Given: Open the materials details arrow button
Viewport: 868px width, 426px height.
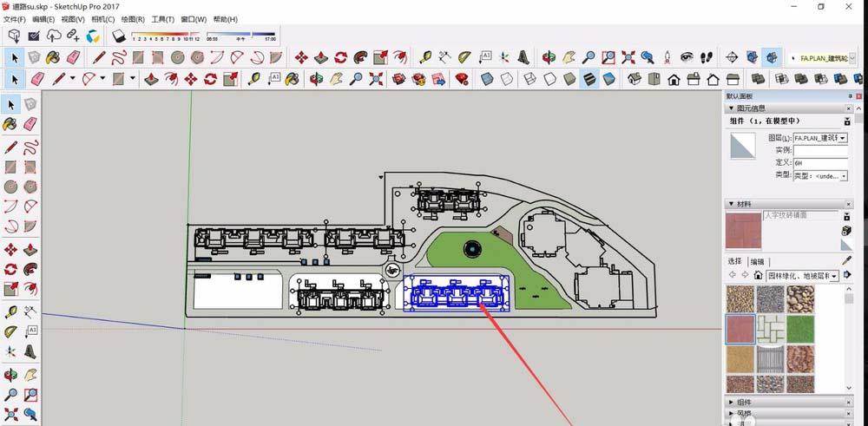Looking at the screenshot, I should tap(847, 275).
